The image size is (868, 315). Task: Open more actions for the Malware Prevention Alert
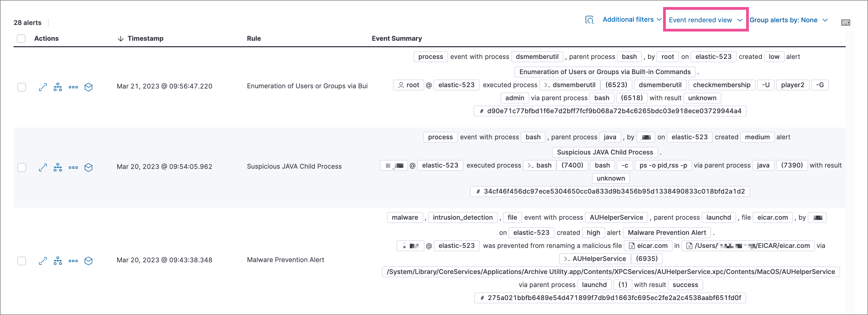coord(73,260)
